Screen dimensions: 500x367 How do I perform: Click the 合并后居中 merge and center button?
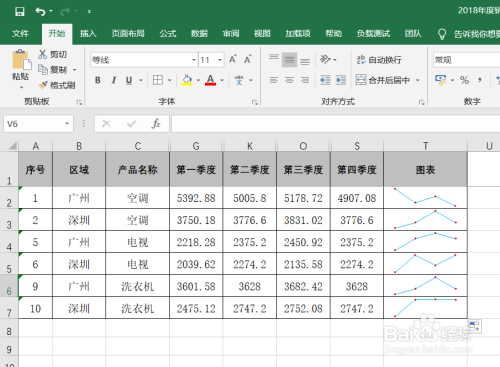(383, 80)
